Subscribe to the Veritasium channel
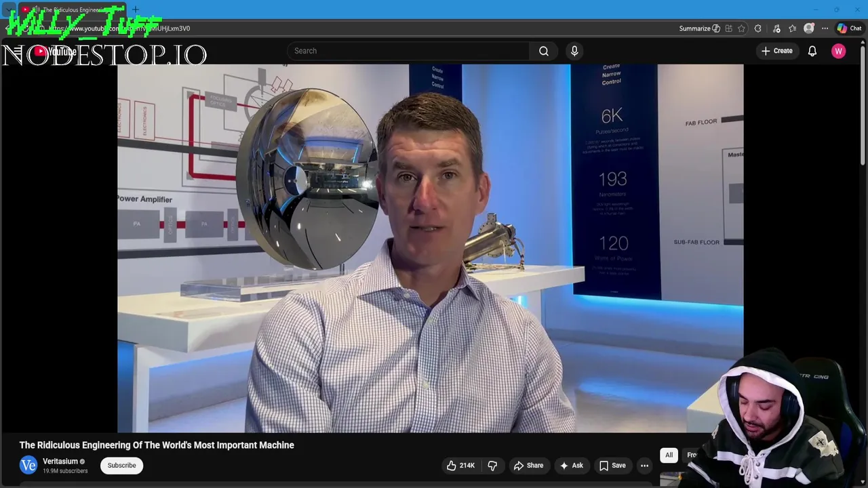Screen dimensions: 868x488 [x=122, y=466]
